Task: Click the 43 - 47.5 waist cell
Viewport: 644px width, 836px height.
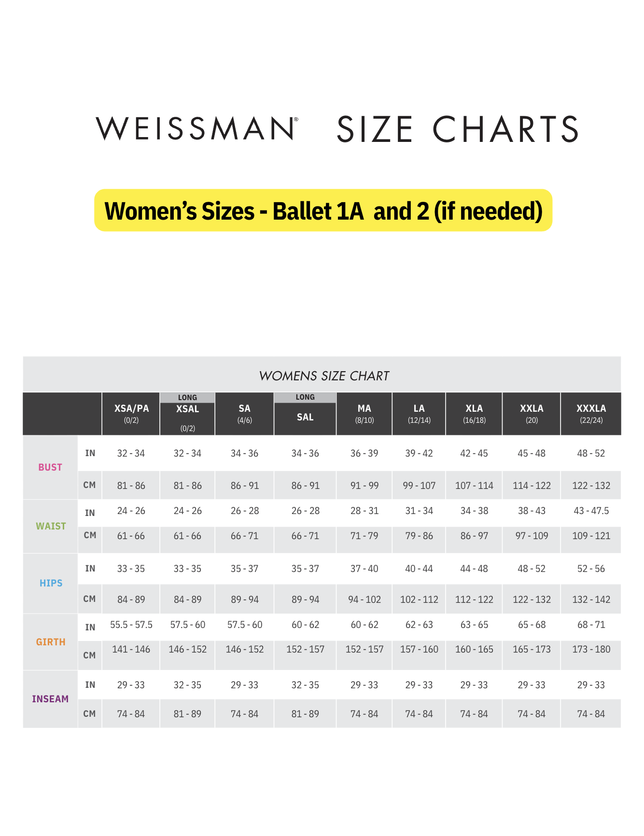Action: tap(591, 511)
